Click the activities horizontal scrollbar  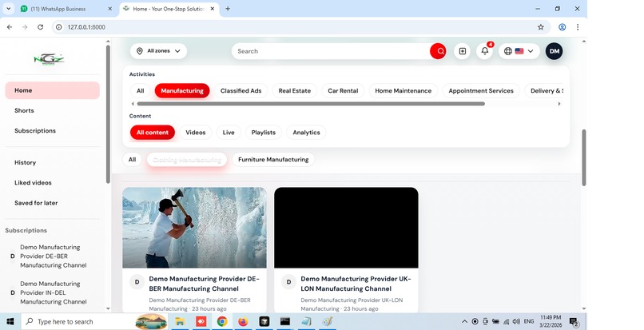pos(311,104)
